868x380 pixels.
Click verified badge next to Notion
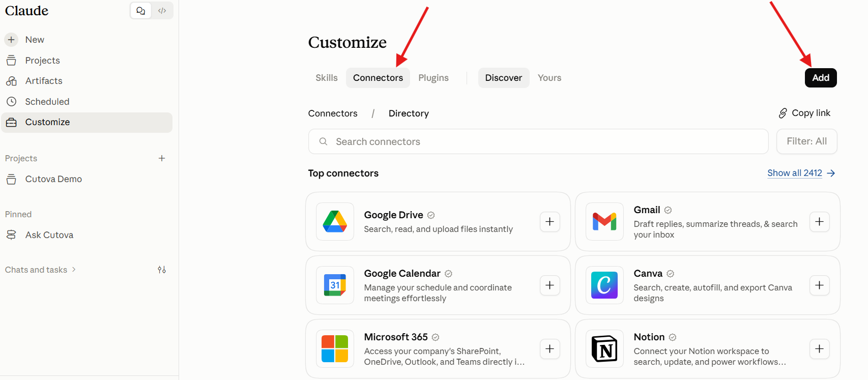[673, 337]
